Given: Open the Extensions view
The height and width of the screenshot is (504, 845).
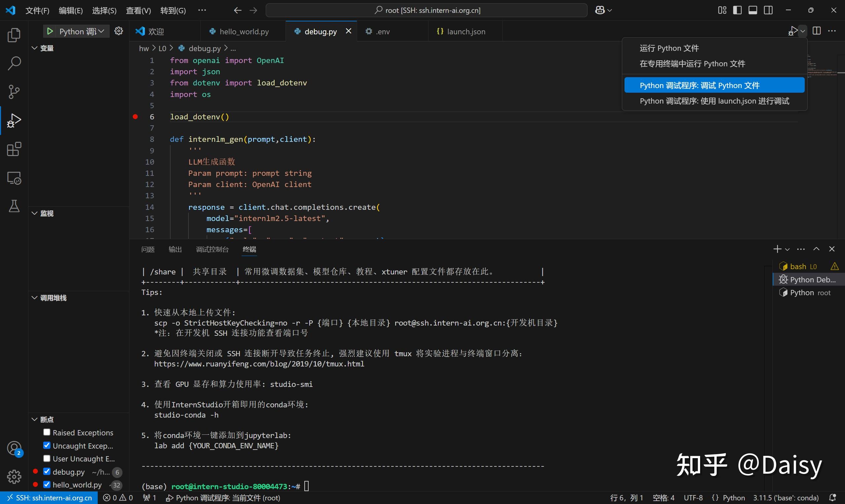Looking at the screenshot, I should click(14, 149).
